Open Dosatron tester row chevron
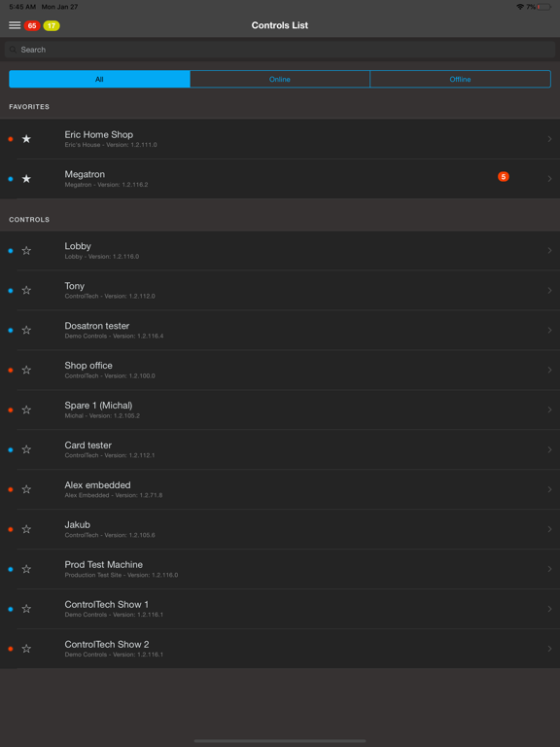This screenshot has width=560, height=747. 550,330
